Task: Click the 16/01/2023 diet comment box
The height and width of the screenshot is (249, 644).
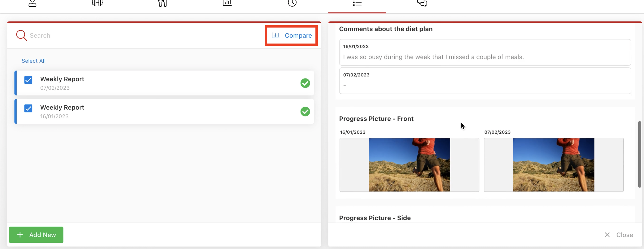Action: (485, 52)
